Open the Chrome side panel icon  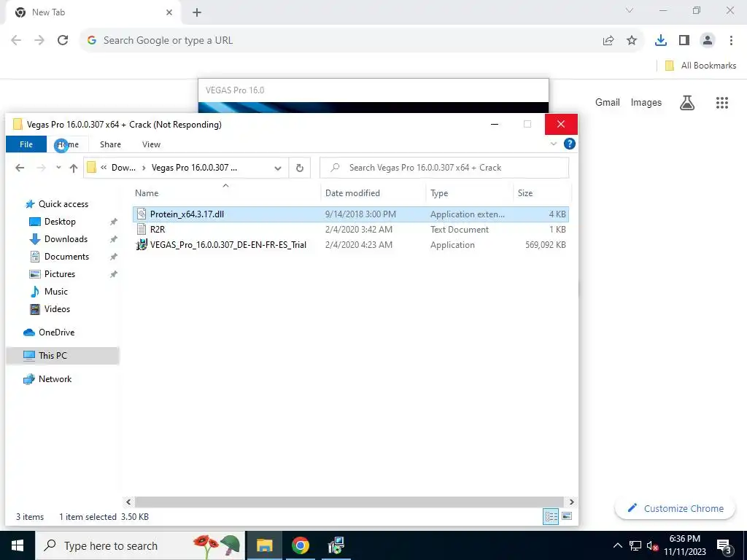[684, 41]
